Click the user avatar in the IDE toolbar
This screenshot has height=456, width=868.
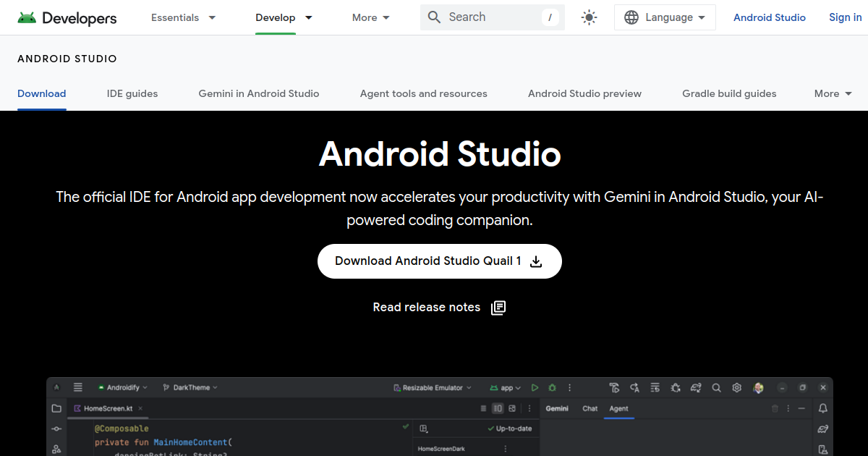[x=758, y=388]
